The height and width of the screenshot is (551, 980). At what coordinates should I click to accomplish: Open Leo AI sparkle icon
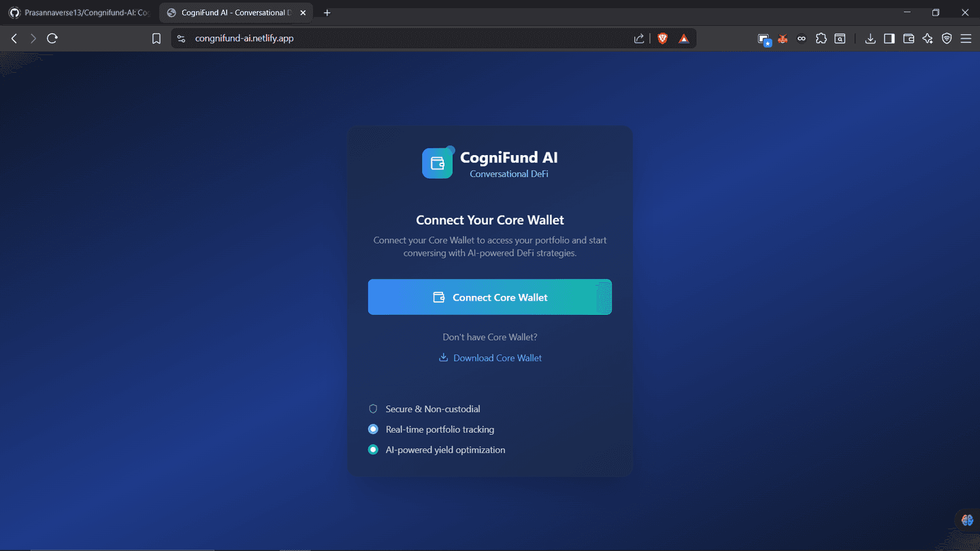point(928,39)
